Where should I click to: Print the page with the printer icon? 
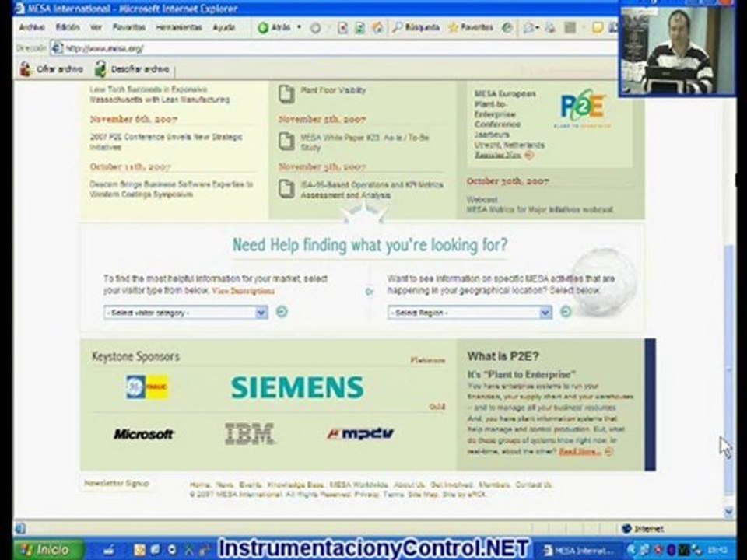pos(550,28)
